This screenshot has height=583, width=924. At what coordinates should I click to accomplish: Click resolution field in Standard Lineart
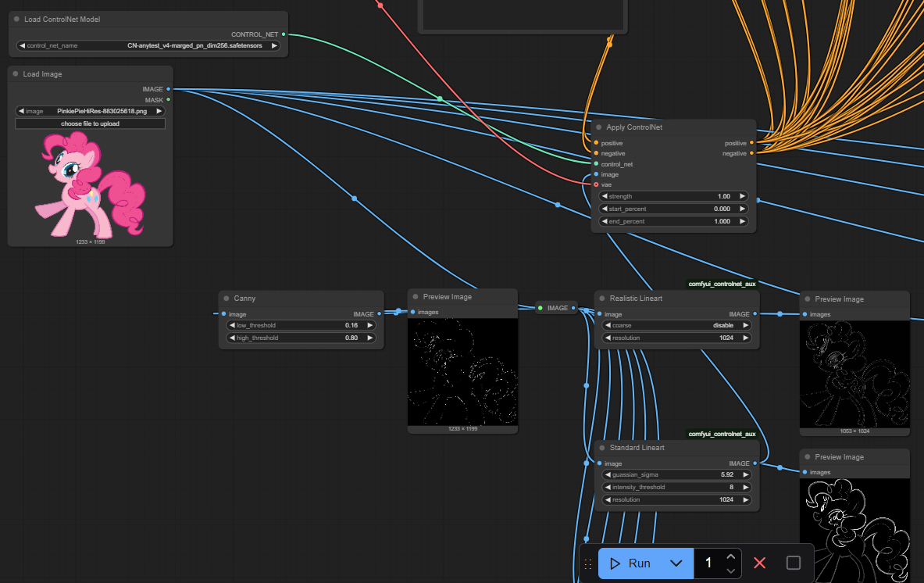tap(676, 500)
